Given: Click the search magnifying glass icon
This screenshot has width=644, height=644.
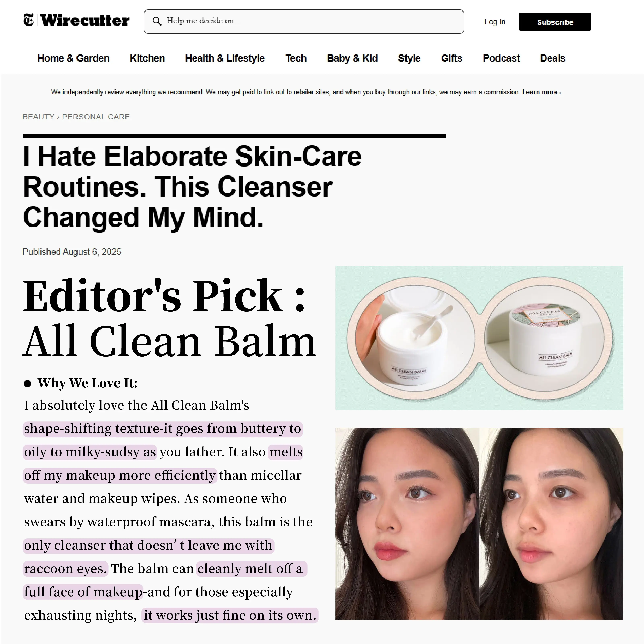Looking at the screenshot, I should click(157, 21).
